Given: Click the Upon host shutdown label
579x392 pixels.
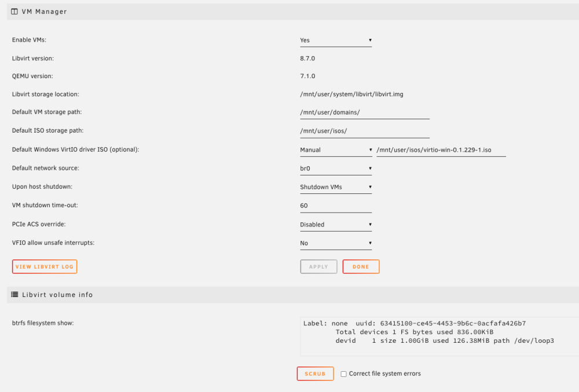Looking at the screenshot, I should pyautogui.click(x=42, y=186).
